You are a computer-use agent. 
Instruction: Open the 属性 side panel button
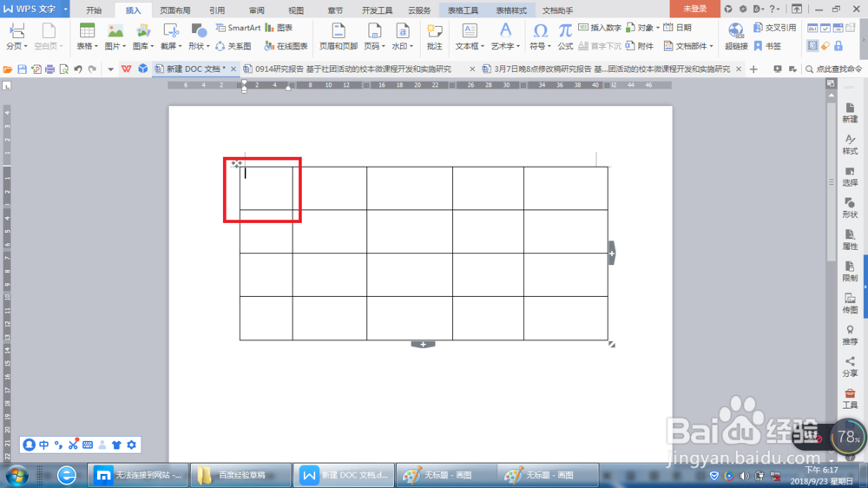850,240
